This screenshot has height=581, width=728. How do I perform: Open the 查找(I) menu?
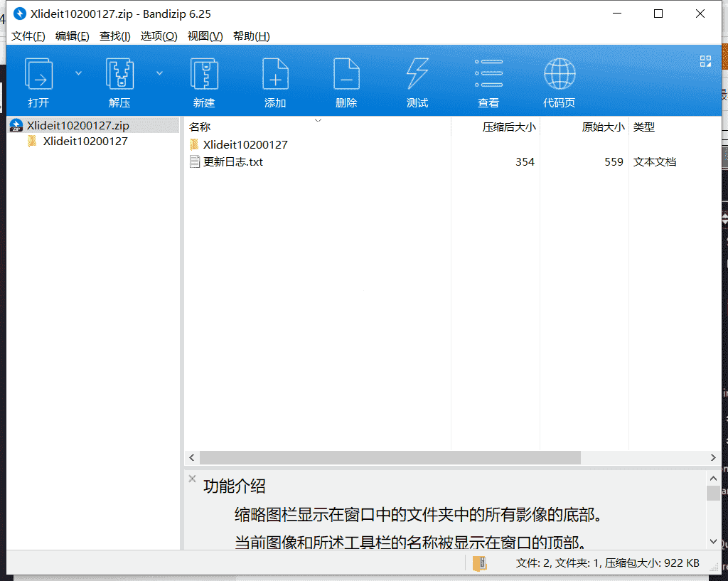(114, 36)
